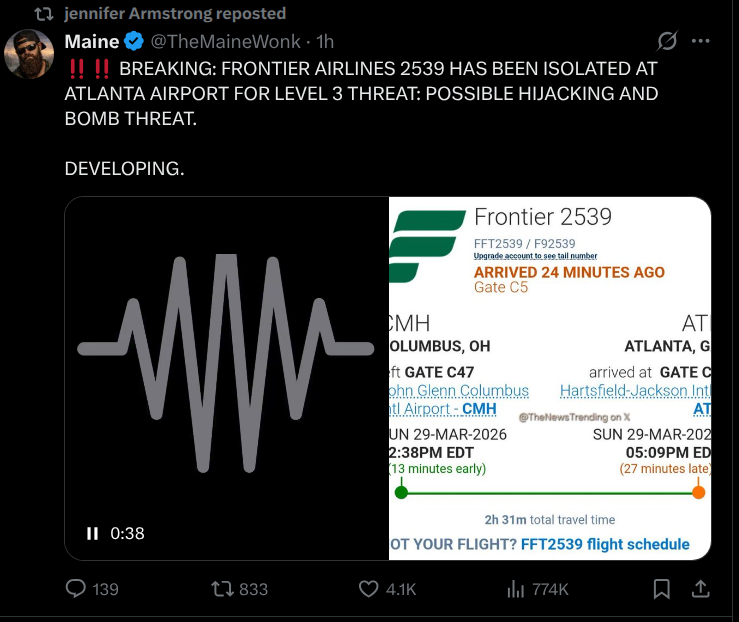This screenshot has height=622, width=739.
Task: Click the reply icon with 139 replies
Action: [76, 589]
